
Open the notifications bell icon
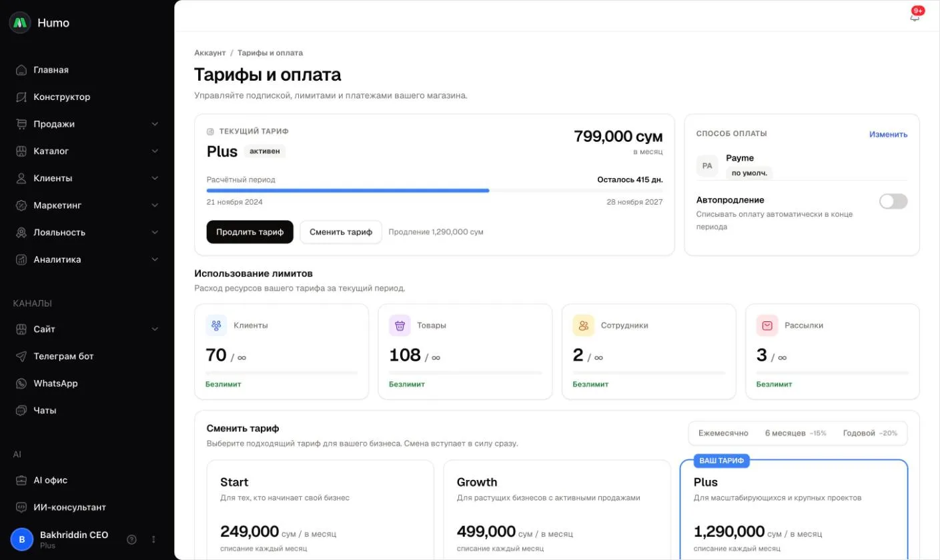coord(915,16)
